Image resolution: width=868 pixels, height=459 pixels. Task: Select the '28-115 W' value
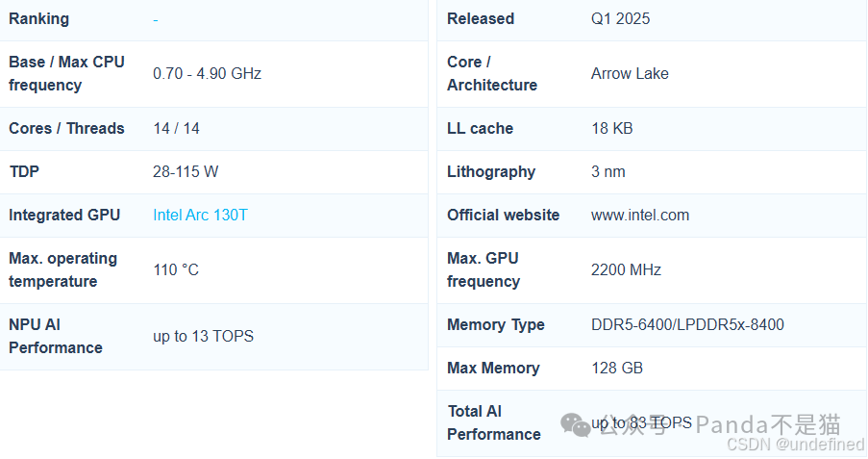pos(186,172)
